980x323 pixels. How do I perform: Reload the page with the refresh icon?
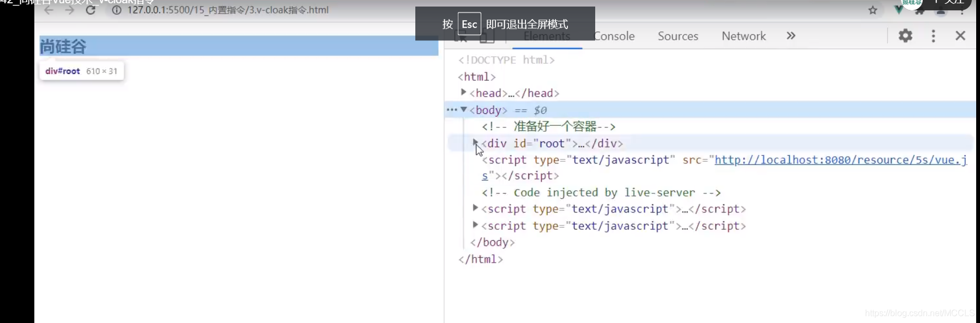(91, 10)
